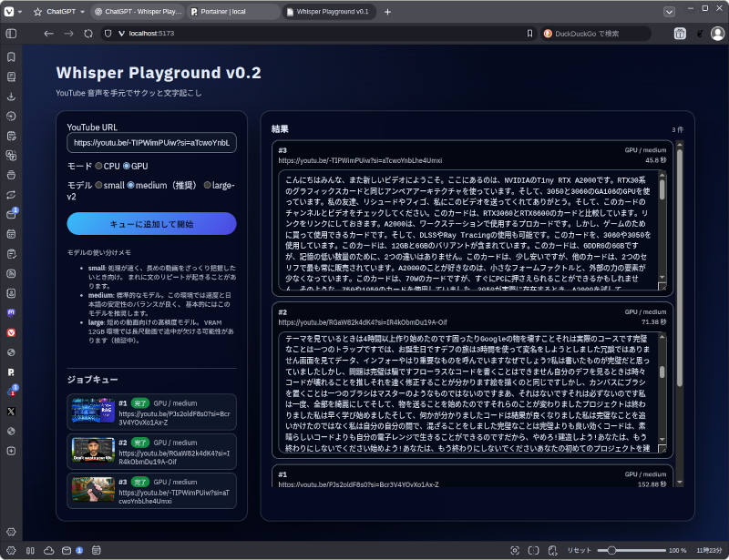Image resolution: width=729 pixels, height=560 pixels.
Task: Click the Reset zoom button (リセット)
Action: click(579, 550)
